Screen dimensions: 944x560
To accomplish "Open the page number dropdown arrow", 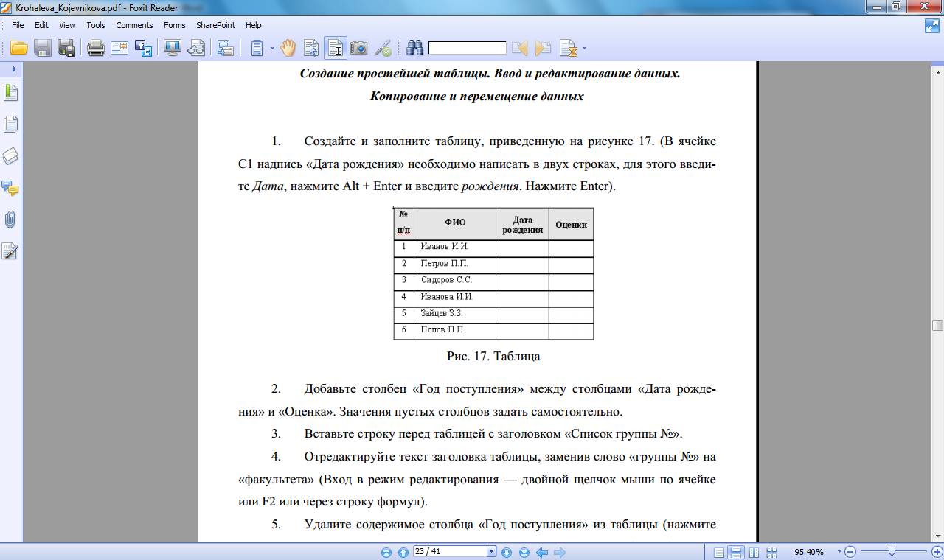I will (x=492, y=551).
